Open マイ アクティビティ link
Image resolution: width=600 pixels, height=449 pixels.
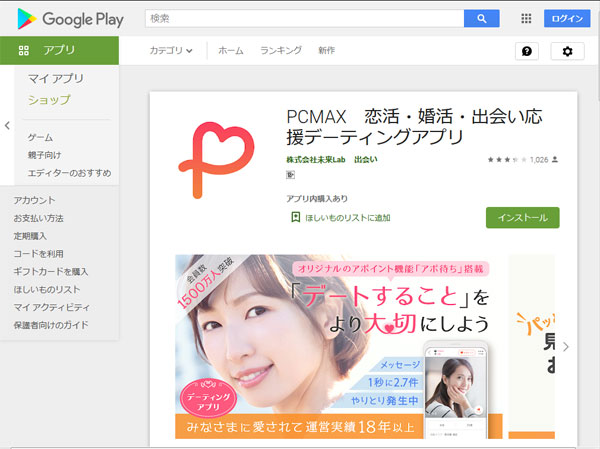click(52, 307)
